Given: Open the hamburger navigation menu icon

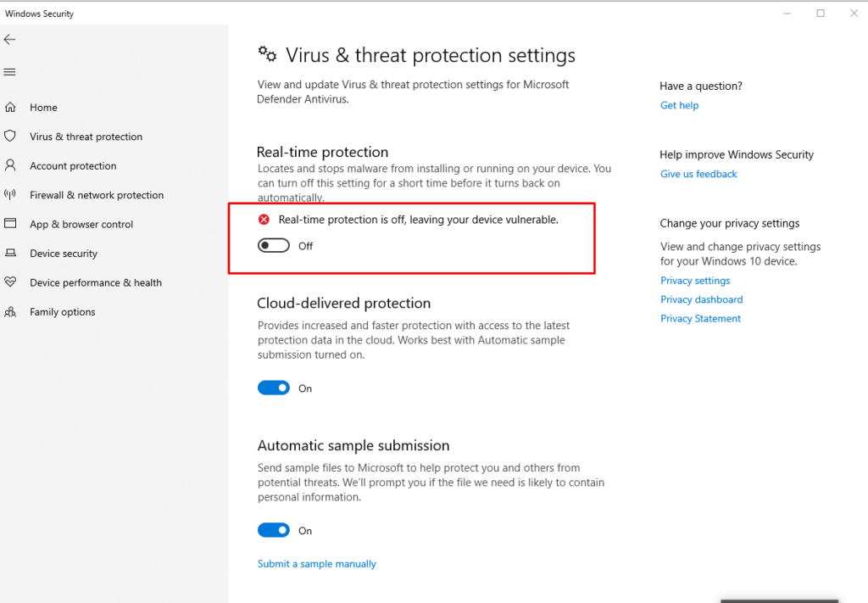Looking at the screenshot, I should pyautogui.click(x=9, y=72).
